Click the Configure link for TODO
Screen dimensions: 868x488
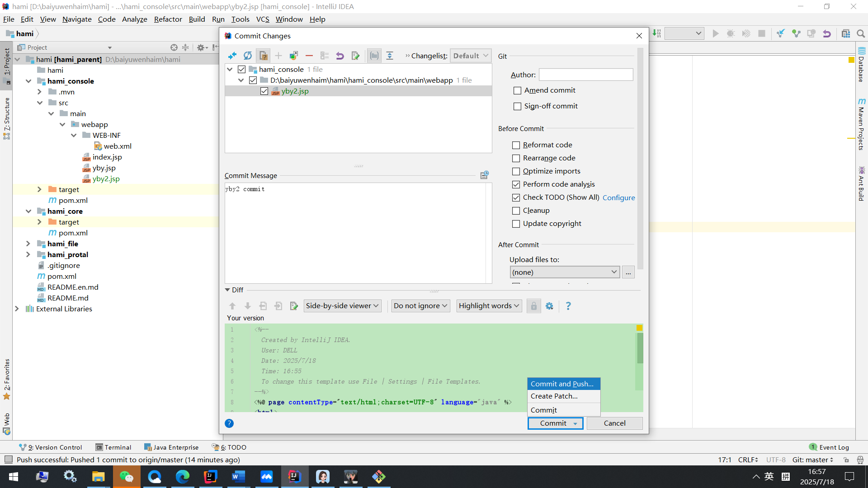click(x=618, y=197)
